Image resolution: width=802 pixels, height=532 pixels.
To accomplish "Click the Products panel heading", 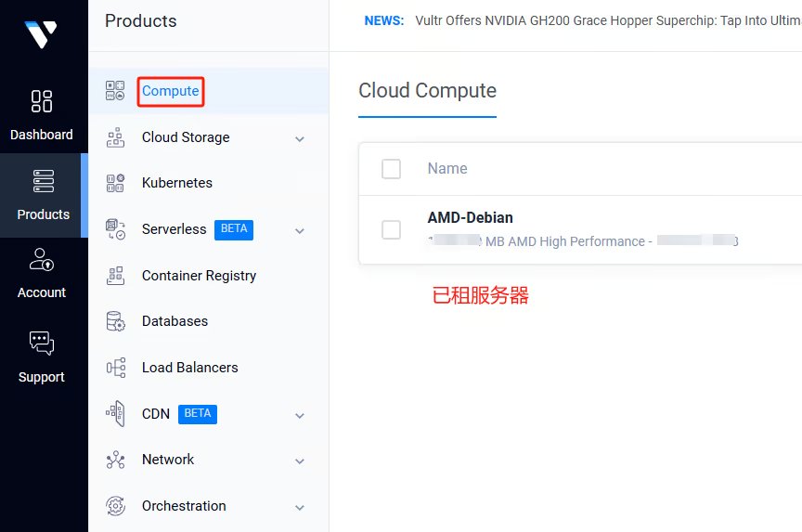I will [141, 21].
